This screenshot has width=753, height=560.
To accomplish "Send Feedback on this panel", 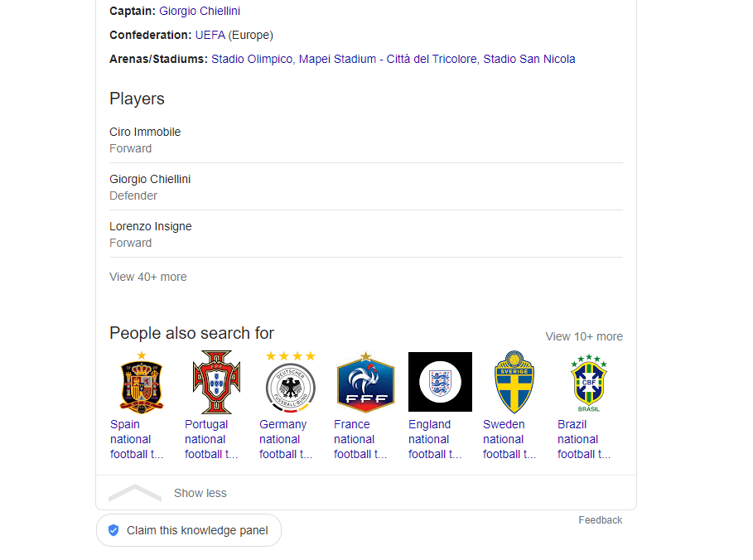I will pyautogui.click(x=600, y=519).
